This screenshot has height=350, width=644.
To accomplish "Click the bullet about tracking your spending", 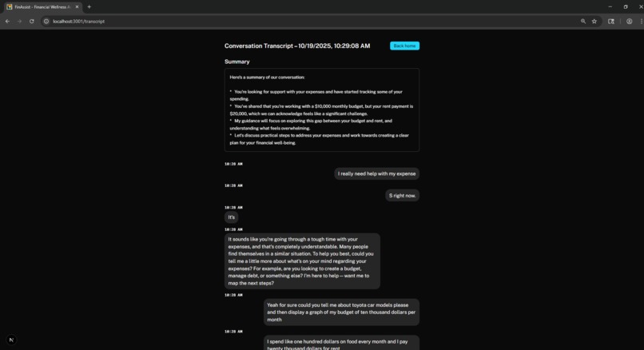I will (x=316, y=95).
